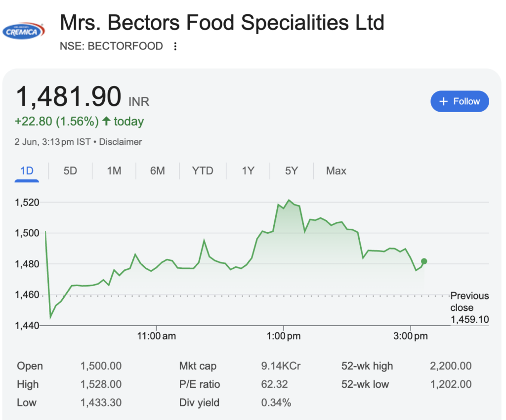Click the Mkt cap value 9.14KCr
The width and height of the screenshot is (506, 420).
point(281,366)
